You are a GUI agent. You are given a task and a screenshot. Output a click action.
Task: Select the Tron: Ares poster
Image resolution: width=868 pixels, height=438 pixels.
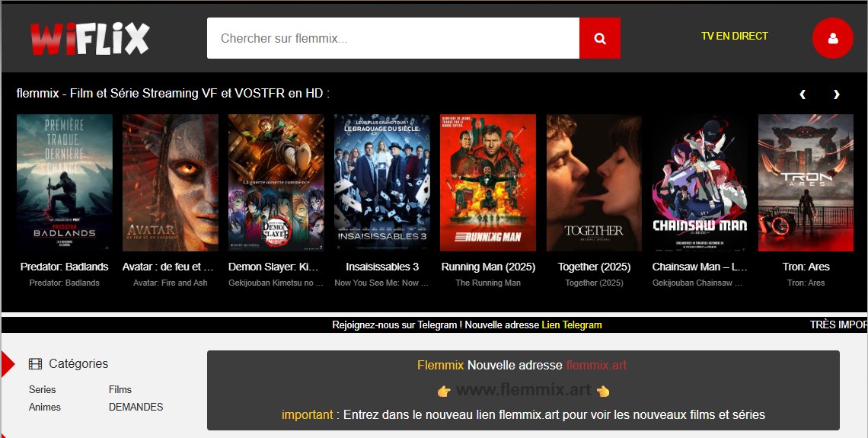(806, 183)
